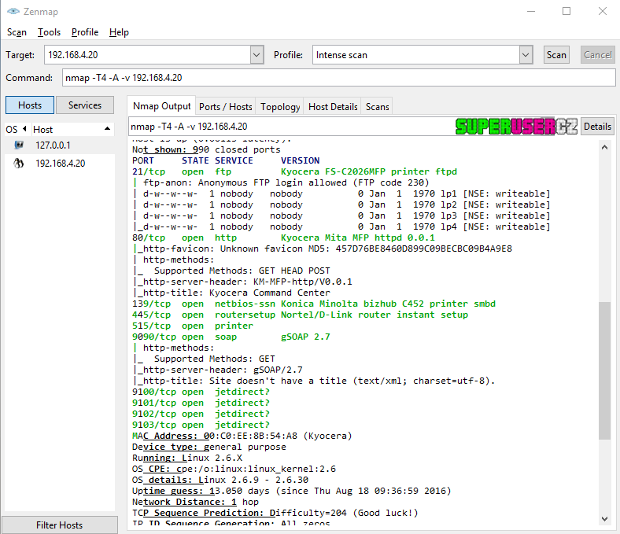Click the 21/tcp port line
The height and width of the screenshot is (534, 620).
[295, 172]
